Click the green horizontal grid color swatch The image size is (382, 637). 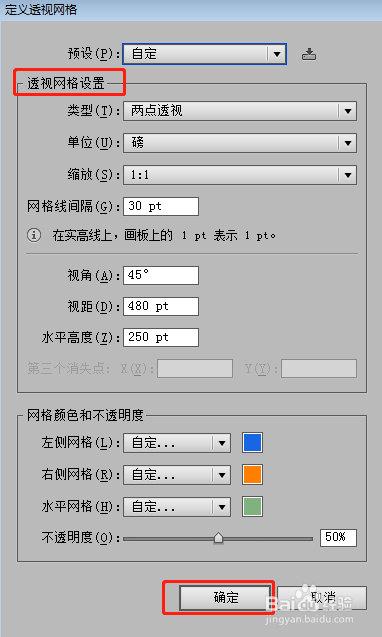click(252, 507)
